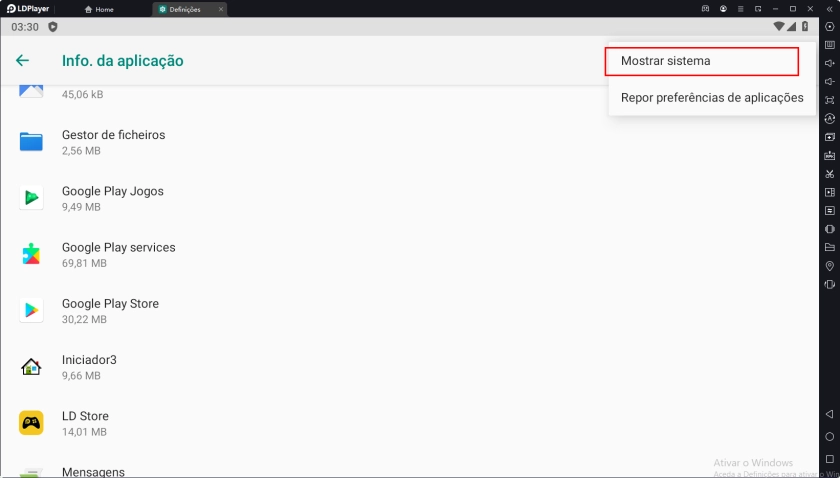Screen dimensions: 840x478
Task: Open Google Play Jogos app info
Action: click(409, 198)
